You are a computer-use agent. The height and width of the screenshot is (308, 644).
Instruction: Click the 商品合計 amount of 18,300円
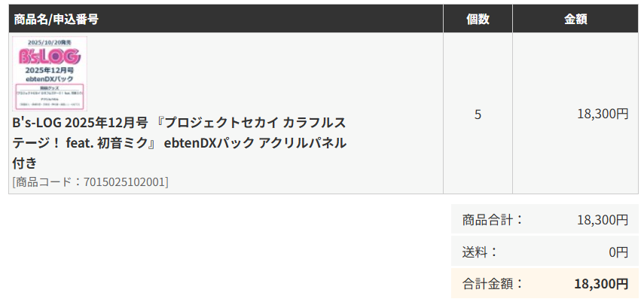[603, 220]
